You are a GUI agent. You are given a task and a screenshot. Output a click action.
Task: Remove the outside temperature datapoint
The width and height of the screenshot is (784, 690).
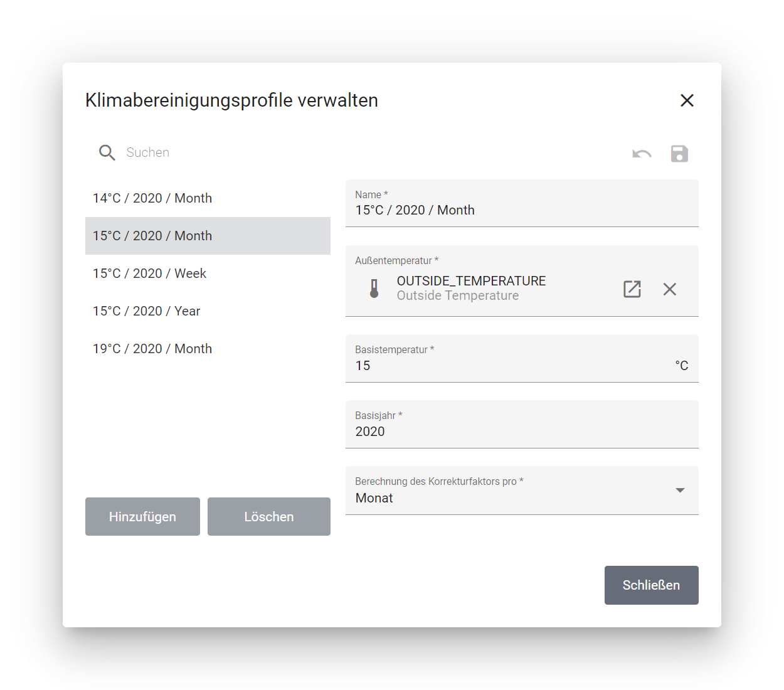point(670,289)
